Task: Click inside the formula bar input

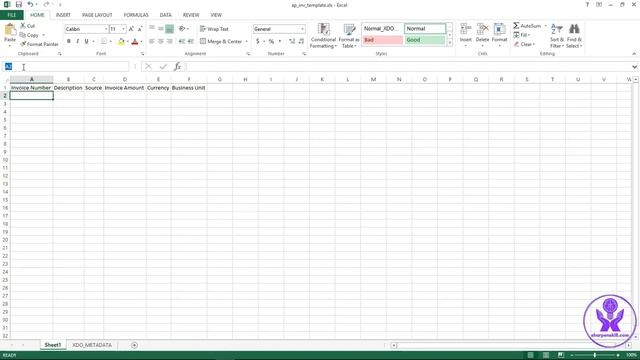Action: pyautogui.click(x=408, y=67)
